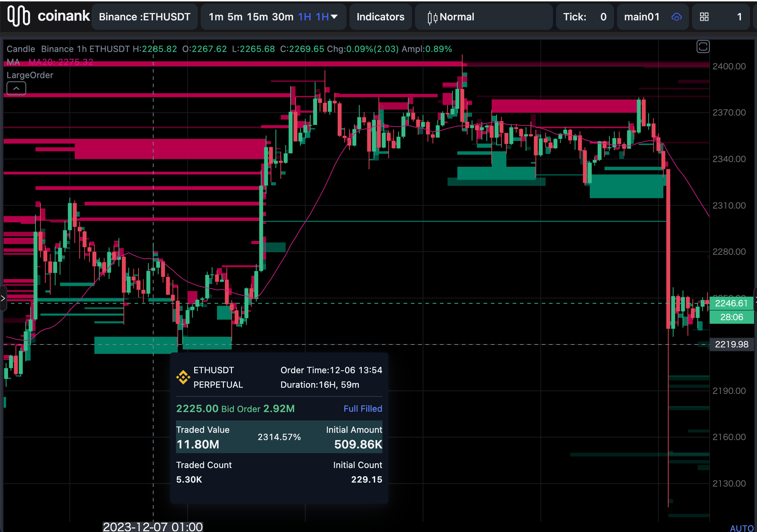Select the 30m timeframe
Screen dimensions: 757x532
coord(283,17)
